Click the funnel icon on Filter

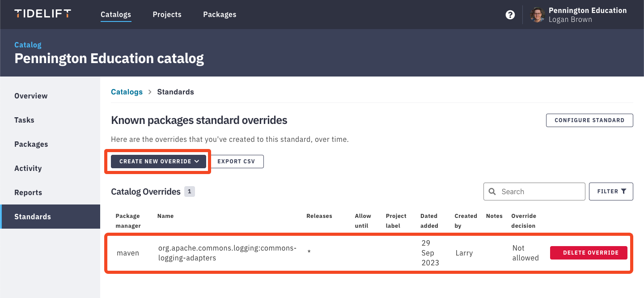pyautogui.click(x=623, y=192)
